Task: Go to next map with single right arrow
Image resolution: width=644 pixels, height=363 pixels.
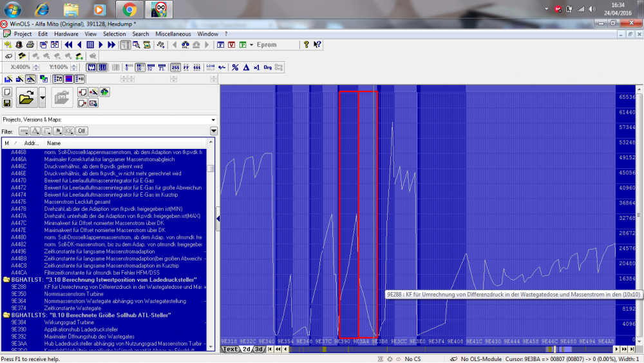Action: (100, 44)
